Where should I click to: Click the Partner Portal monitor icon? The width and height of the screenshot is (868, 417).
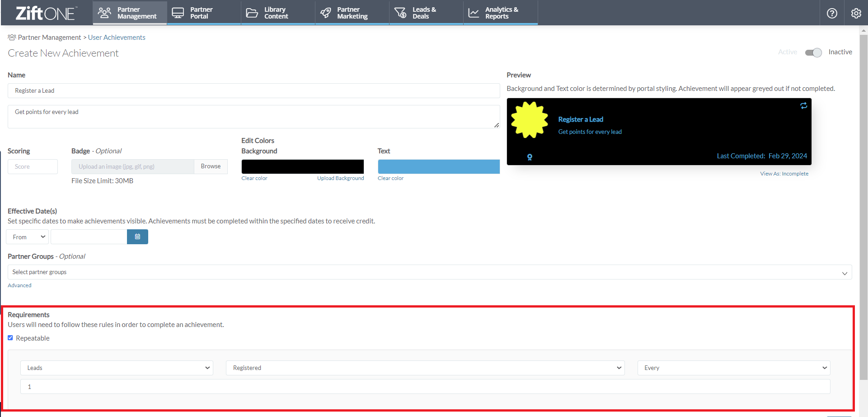178,13
